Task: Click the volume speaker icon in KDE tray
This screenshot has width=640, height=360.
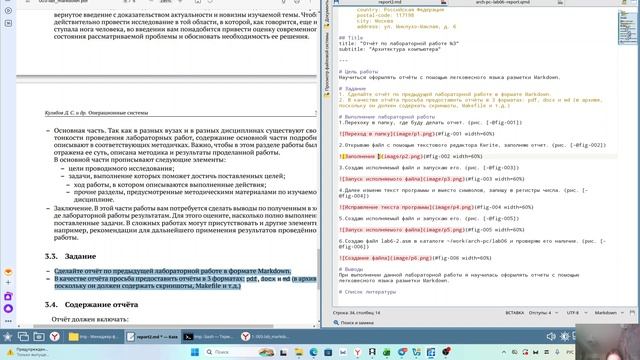Action: pyautogui.click(x=551, y=337)
